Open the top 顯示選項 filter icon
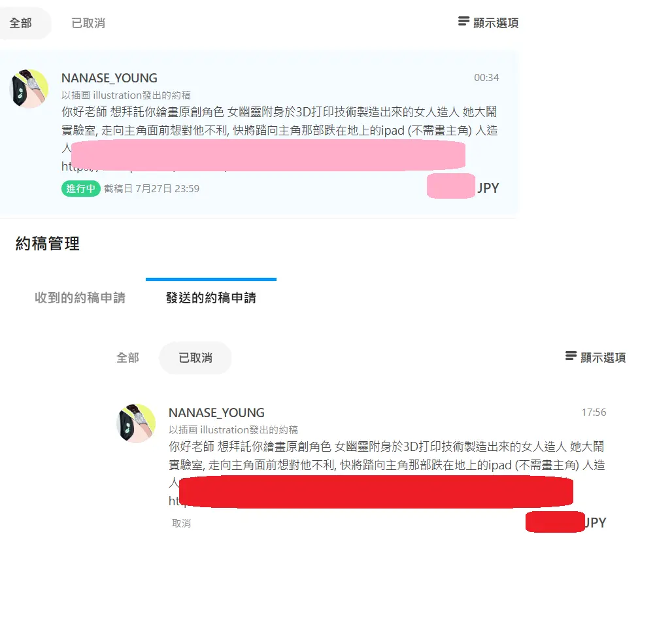Screen dimensions: 672x619 pos(463,22)
